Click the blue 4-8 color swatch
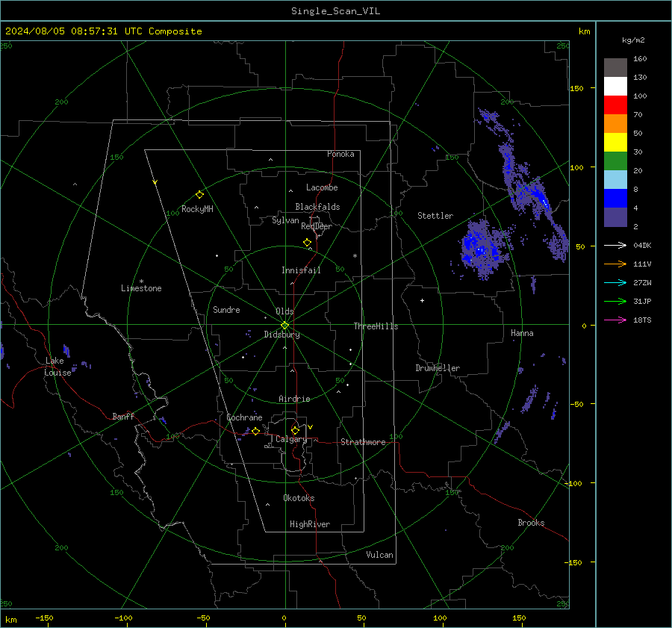This screenshot has width=672, height=628. coord(615,199)
